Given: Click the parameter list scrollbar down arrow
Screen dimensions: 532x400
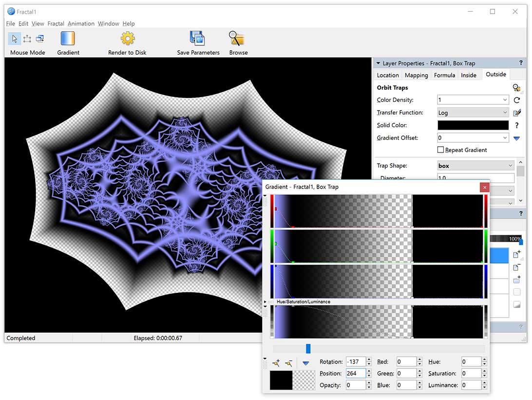Looking at the screenshot, I should 520,201.
